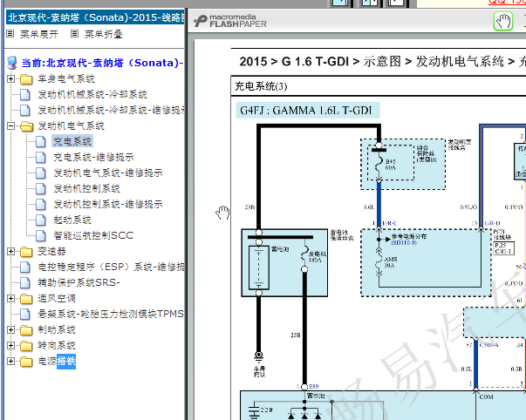Expand the 电源搭铁 folder
526x420 pixels.
tap(10, 361)
